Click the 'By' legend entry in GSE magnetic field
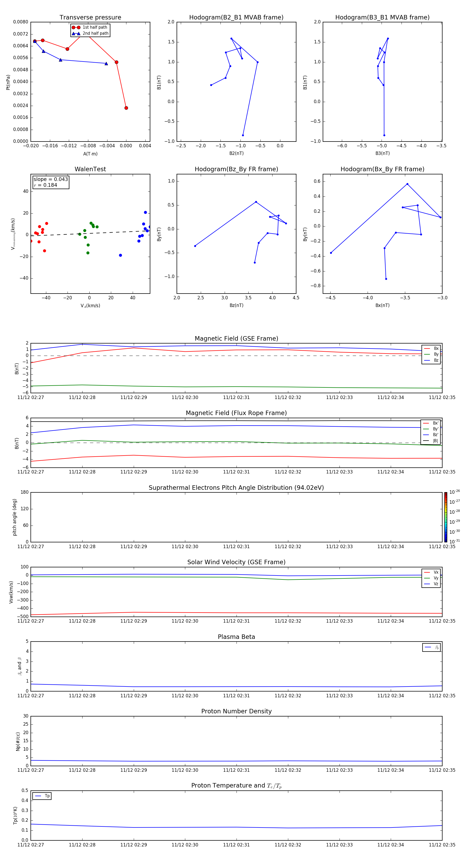 pyautogui.click(x=431, y=354)
